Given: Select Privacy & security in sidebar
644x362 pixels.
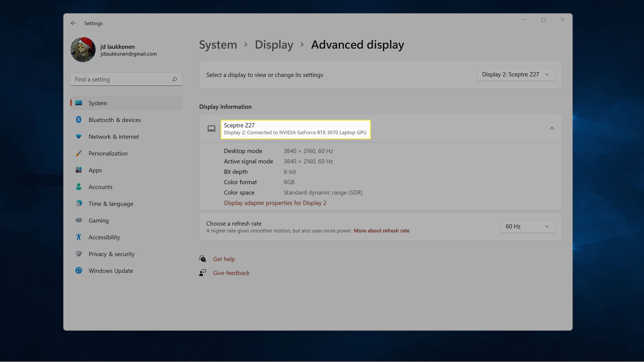Looking at the screenshot, I should (126, 254).
